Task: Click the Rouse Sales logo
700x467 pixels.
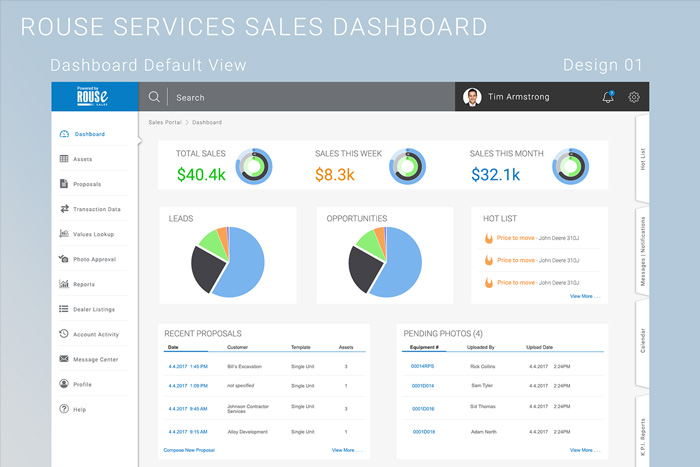Action: 92,96
